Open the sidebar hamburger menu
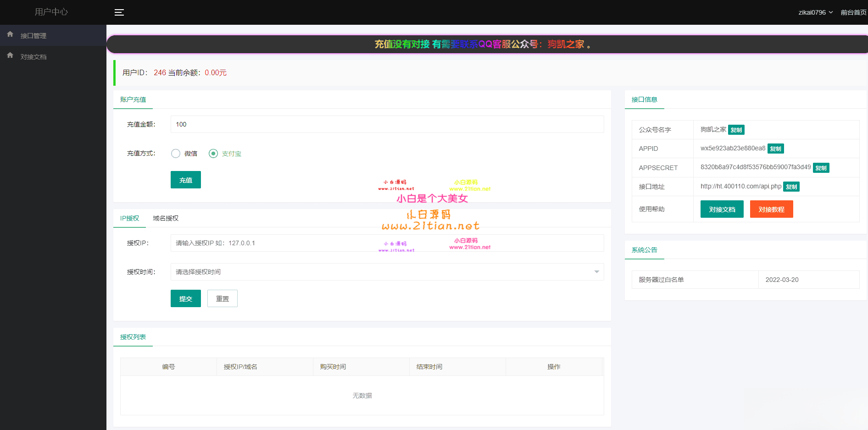The width and height of the screenshot is (868, 430). click(119, 12)
